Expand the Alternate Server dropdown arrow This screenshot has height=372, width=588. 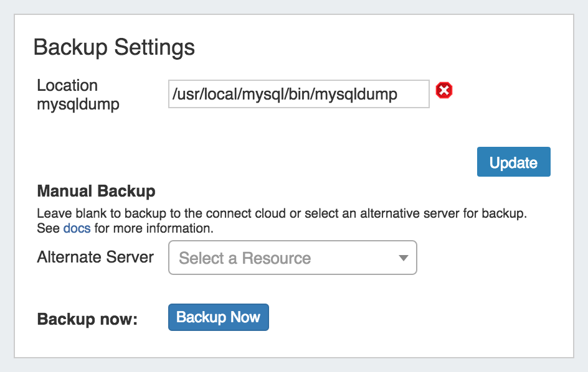pos(403,258)
